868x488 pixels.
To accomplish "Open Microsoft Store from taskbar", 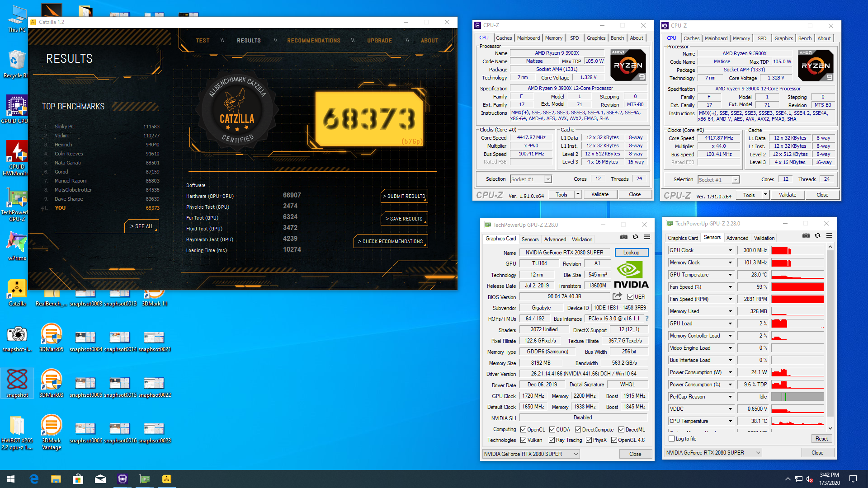I will (x=78, y=479).
